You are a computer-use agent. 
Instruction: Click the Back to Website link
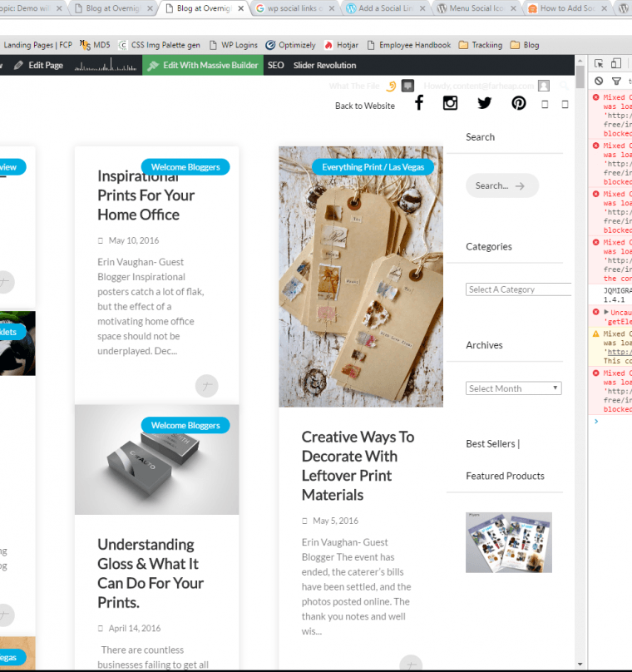pyautogui.click(x=364, y=106)
